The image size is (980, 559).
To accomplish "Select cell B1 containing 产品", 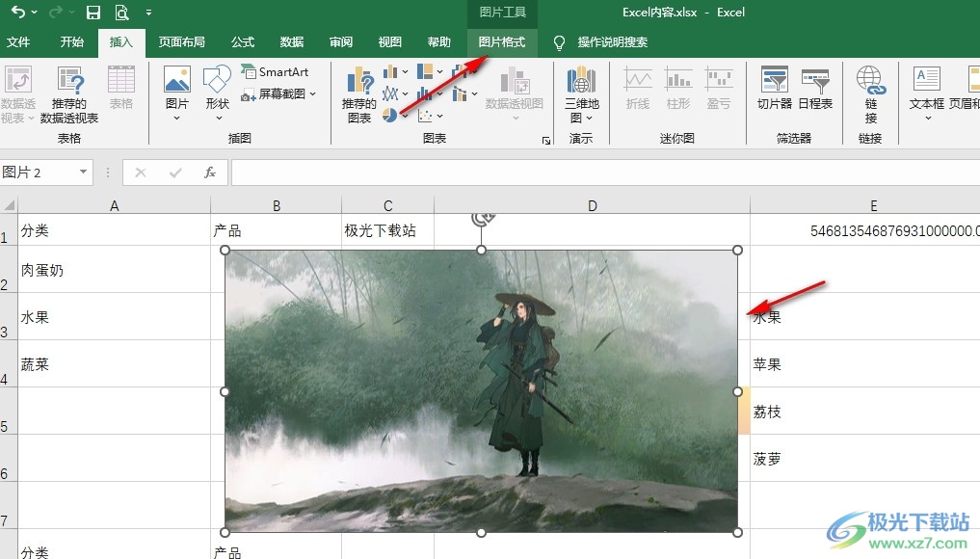I will pos(277,230).
